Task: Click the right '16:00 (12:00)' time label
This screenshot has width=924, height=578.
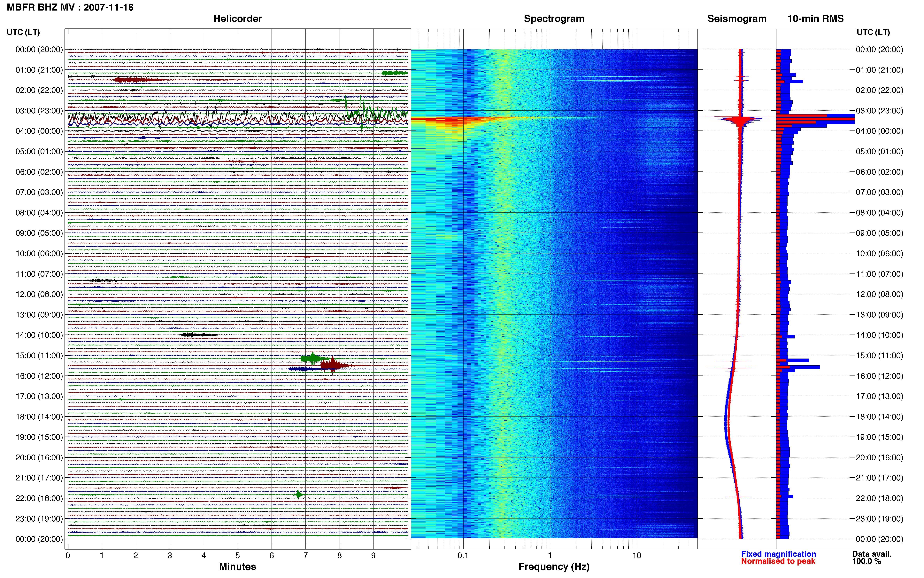Action: tap(879, 376)
